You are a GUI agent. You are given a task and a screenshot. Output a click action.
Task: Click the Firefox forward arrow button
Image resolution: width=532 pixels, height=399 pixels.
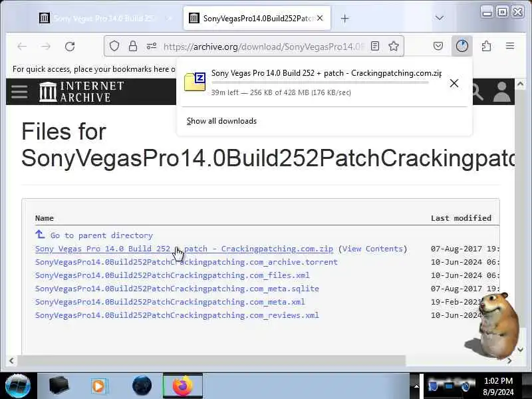pyautogui.click(x=45, y=46)
